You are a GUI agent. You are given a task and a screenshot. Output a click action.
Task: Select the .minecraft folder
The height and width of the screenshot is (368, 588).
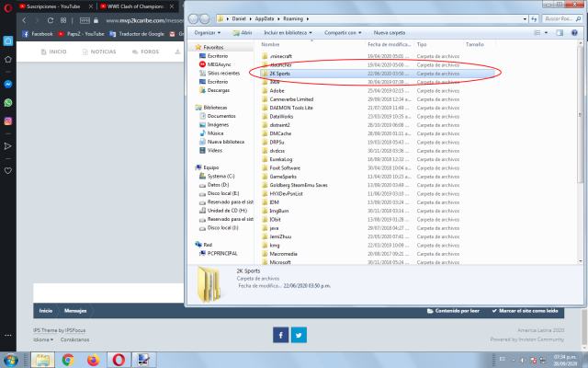coord(280,56)
